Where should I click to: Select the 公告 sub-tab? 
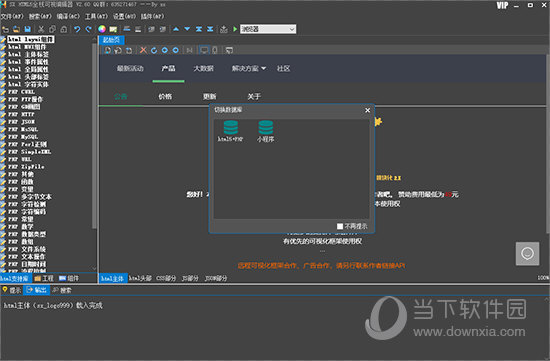pos(121,96)
